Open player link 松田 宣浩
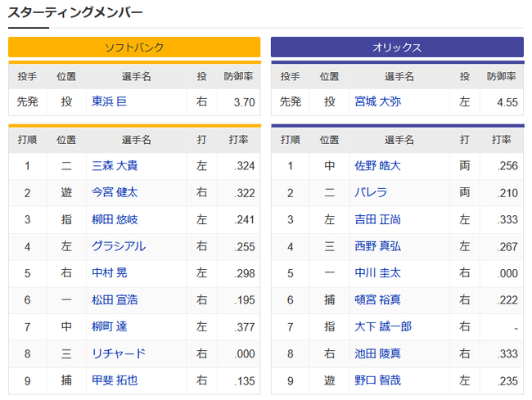Image resolution: width=532 pixels, height=400 pixels. (115, 299)
